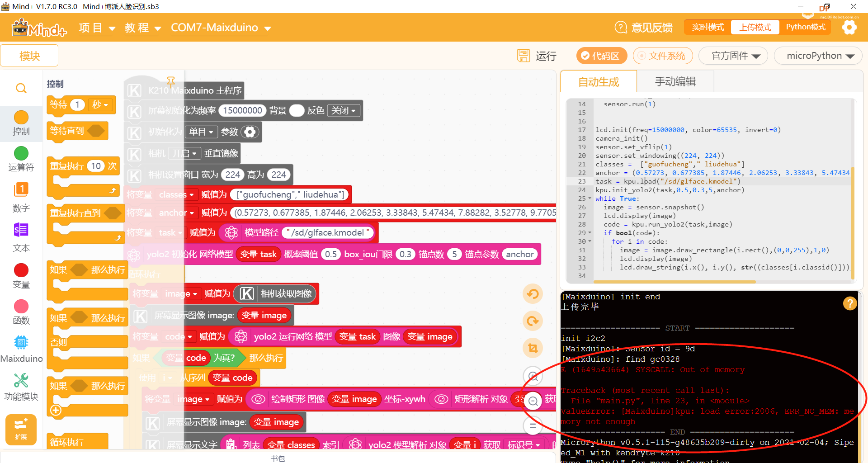Click the search magnifier in block palette
This screenshot has width=868, height=463.
pos(21,88)
